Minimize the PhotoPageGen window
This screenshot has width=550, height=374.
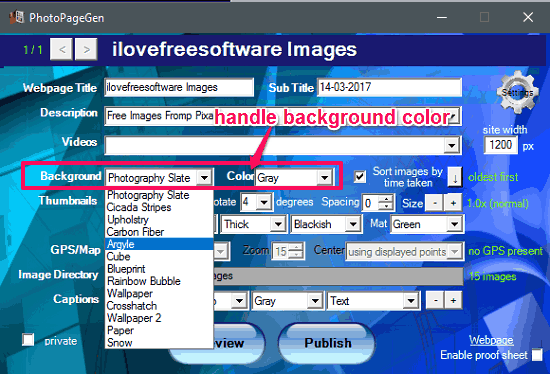[x=442, y=17]
